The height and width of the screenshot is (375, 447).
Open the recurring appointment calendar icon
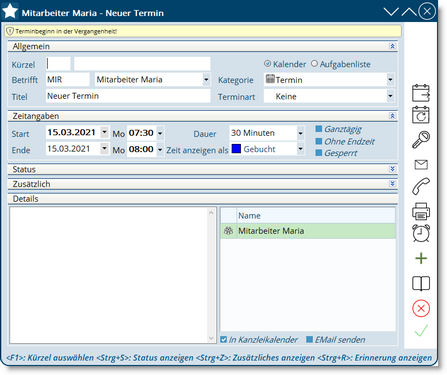[421, 115]
